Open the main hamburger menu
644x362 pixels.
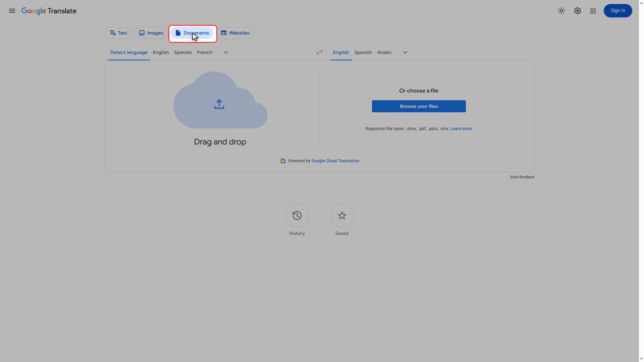12,11
